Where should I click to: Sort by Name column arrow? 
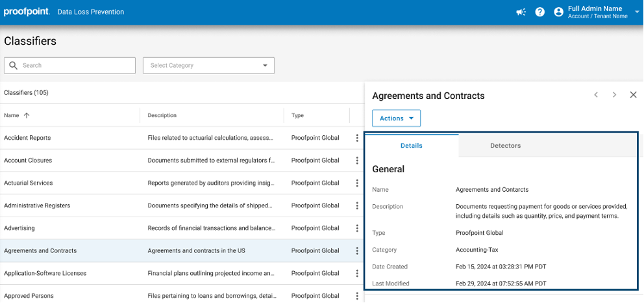coord(27,116)
